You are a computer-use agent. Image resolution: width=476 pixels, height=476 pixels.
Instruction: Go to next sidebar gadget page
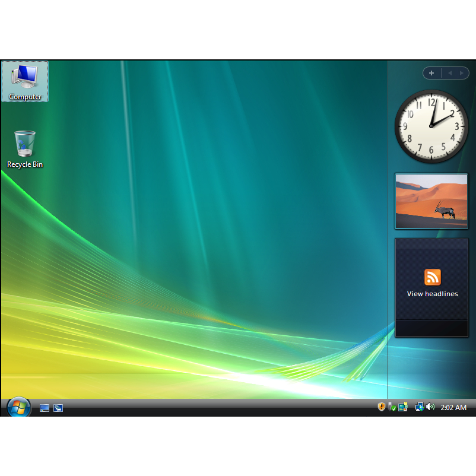coord(461,73)
